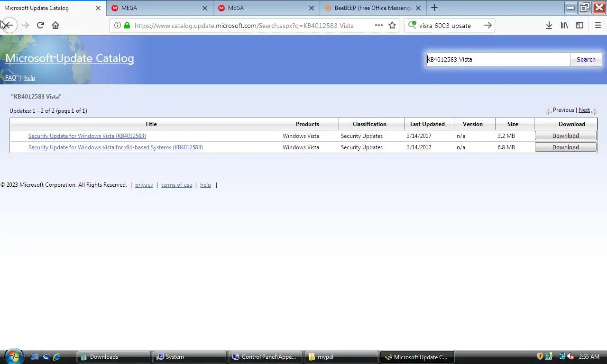The height and width of the screenshot is (364, 607).
Task: Click the security shield tray icon
Action: (540, 356)
